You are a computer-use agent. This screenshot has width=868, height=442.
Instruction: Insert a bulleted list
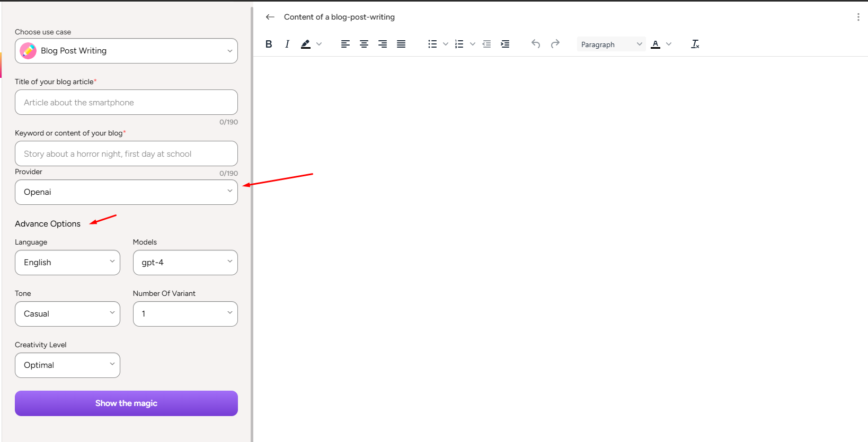pos(432,44)
